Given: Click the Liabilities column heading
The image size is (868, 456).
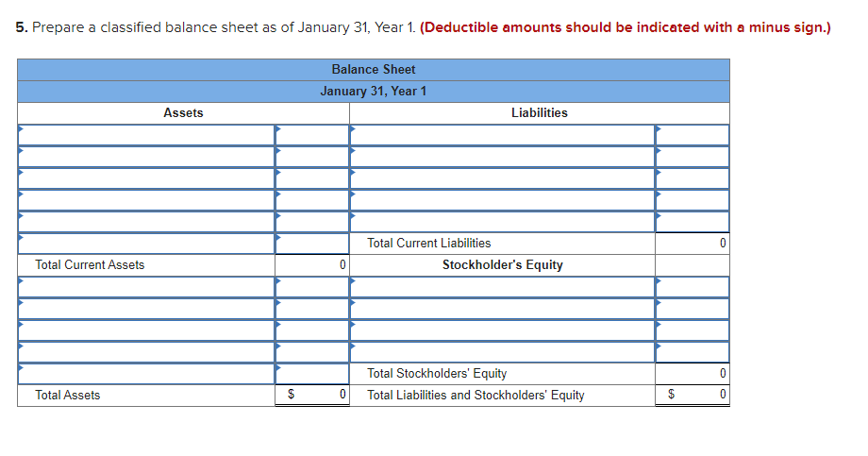Looking at the screenshot, I should click(x=540, y=113).
